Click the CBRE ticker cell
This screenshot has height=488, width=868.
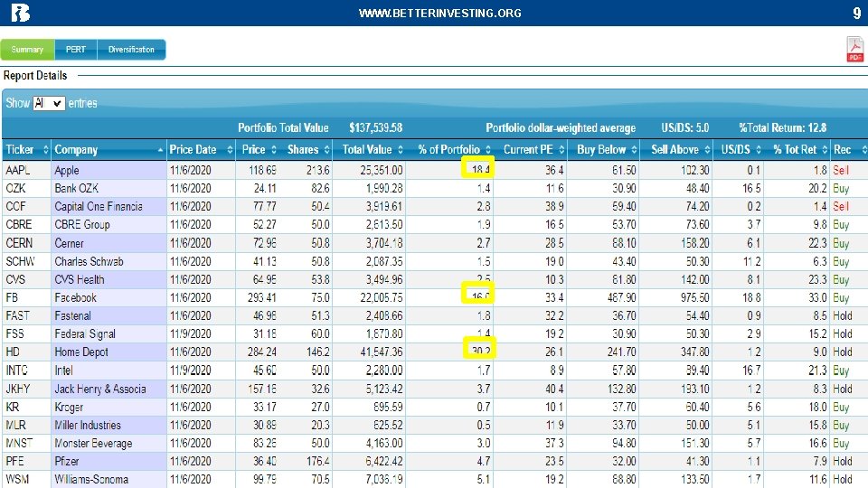pyautogui.click(x=26, y=225)
